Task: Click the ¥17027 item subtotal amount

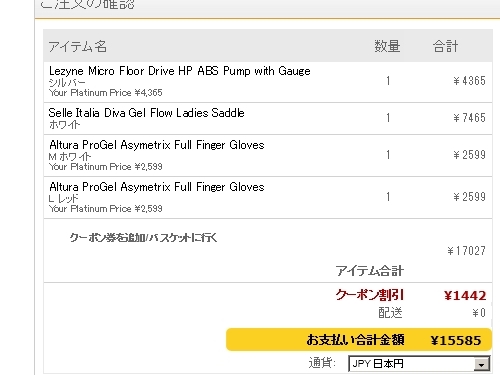Action: click(x=466, y=251)
